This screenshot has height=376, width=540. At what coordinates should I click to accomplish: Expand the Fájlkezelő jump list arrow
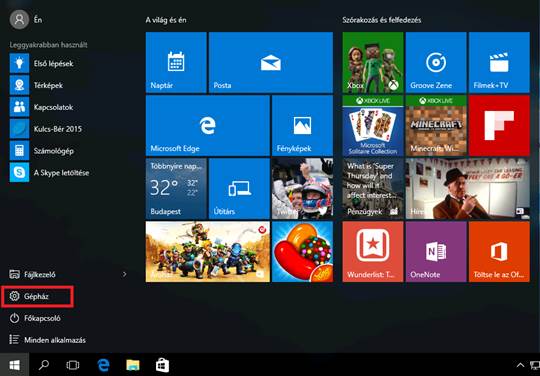125,274
